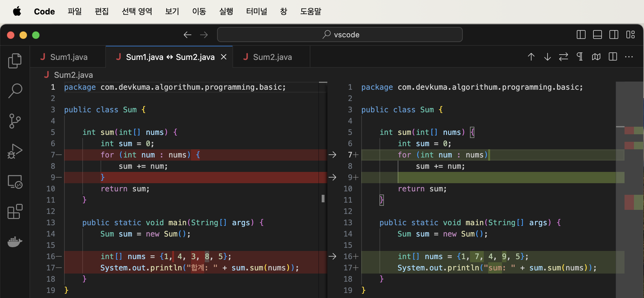Click the main method signature in left editor
This screenshot has height=298, width=644.
click(173, 222)
